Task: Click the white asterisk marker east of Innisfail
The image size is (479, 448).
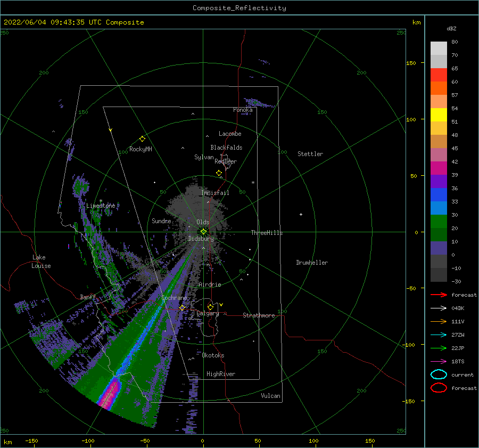Action: coord(253,183)
